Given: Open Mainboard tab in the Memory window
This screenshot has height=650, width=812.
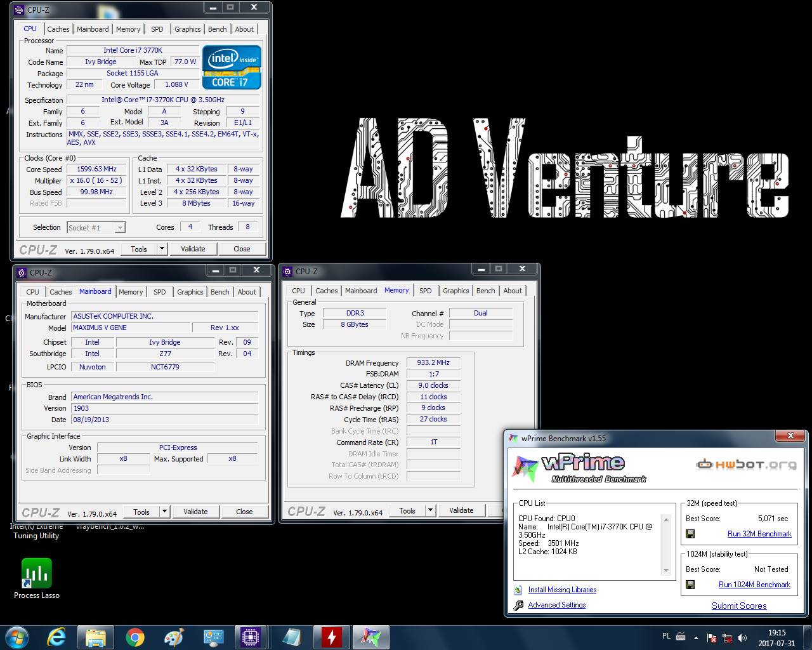Looking at the screenshot, I should point(361,291).
